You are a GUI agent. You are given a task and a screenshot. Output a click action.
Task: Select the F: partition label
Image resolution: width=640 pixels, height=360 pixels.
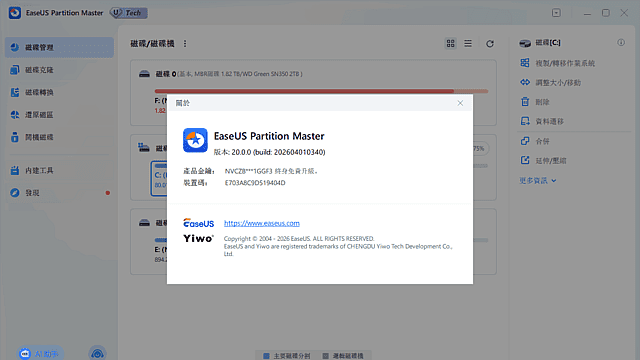(x=160, y=100)
